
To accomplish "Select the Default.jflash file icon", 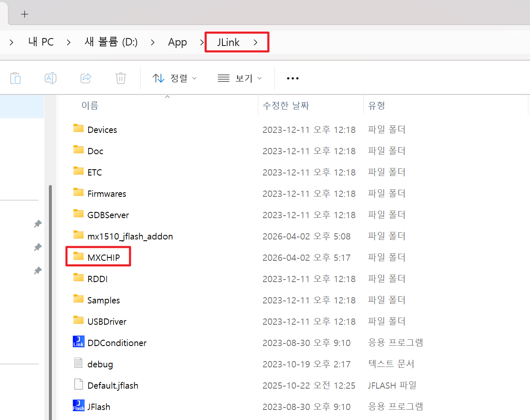I will [x=79, y=384].
